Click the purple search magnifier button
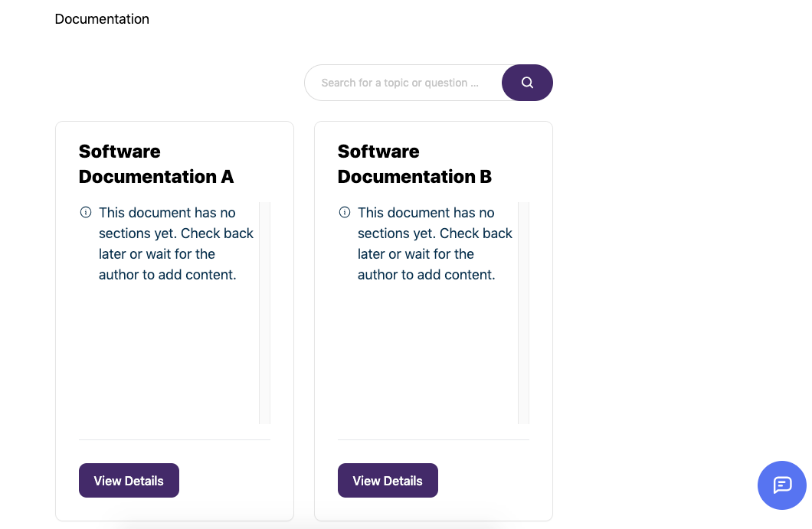Viewport: 812px width, 529px height. 527,83
